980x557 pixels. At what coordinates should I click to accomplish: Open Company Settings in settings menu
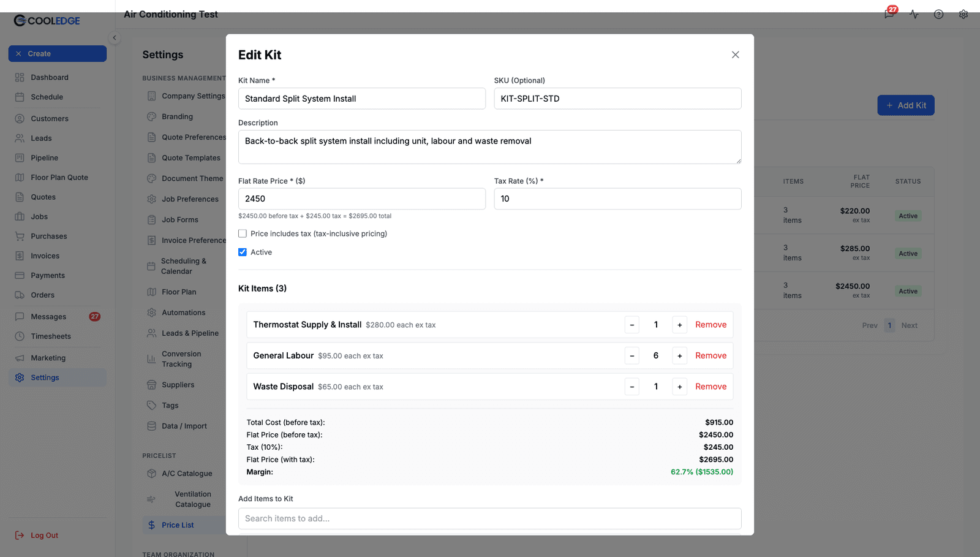tap(186, 96)
